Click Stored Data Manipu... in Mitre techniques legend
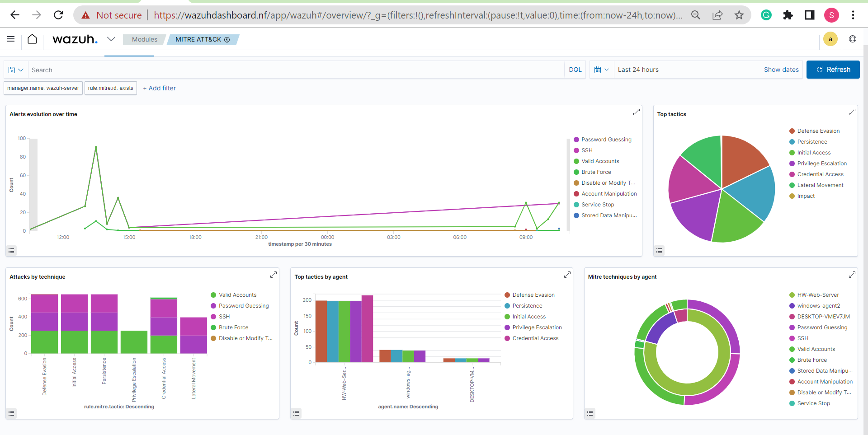 click(825, 371)
